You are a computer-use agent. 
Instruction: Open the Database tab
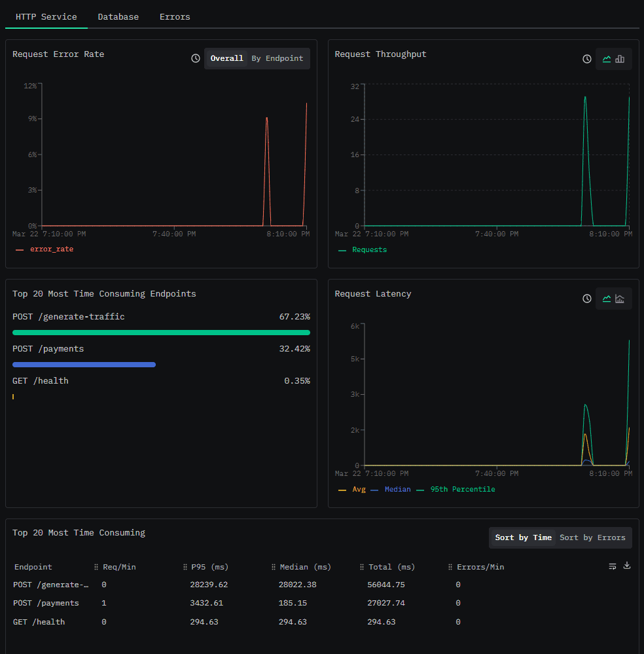click(118, 16)
